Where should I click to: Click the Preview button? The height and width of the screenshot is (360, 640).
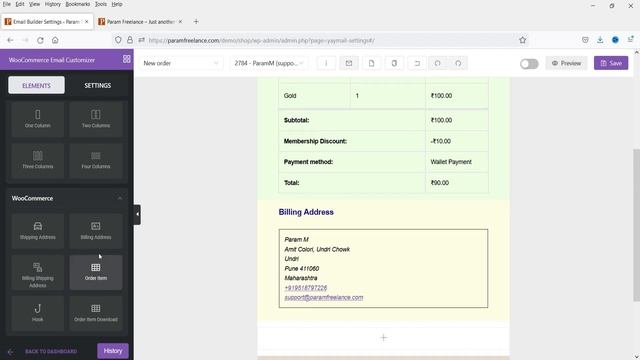pos(566,63)
